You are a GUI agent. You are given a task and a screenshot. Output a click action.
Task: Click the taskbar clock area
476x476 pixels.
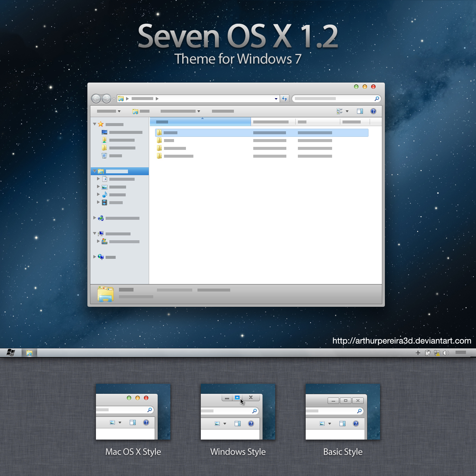click(461, 353)
